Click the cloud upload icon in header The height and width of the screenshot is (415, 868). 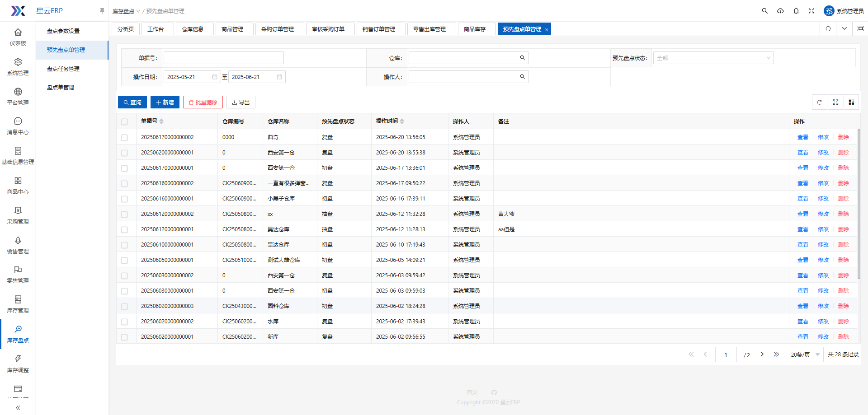[x=780, y=11]
